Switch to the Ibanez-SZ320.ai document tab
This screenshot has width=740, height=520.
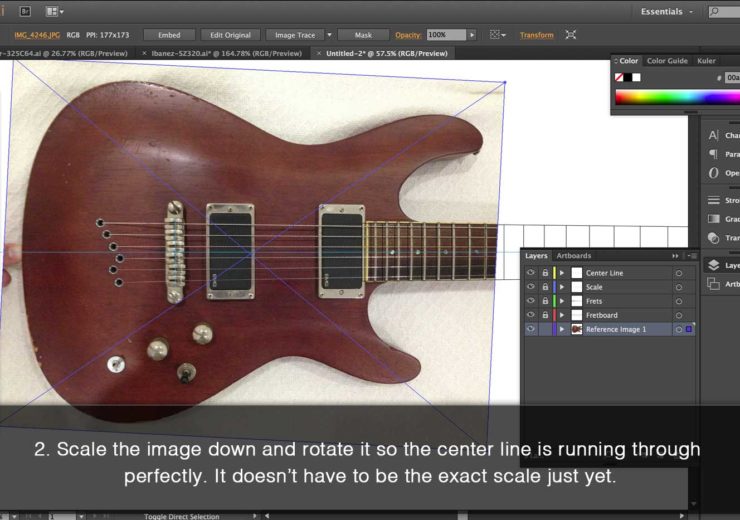click(x=227, y=52)
